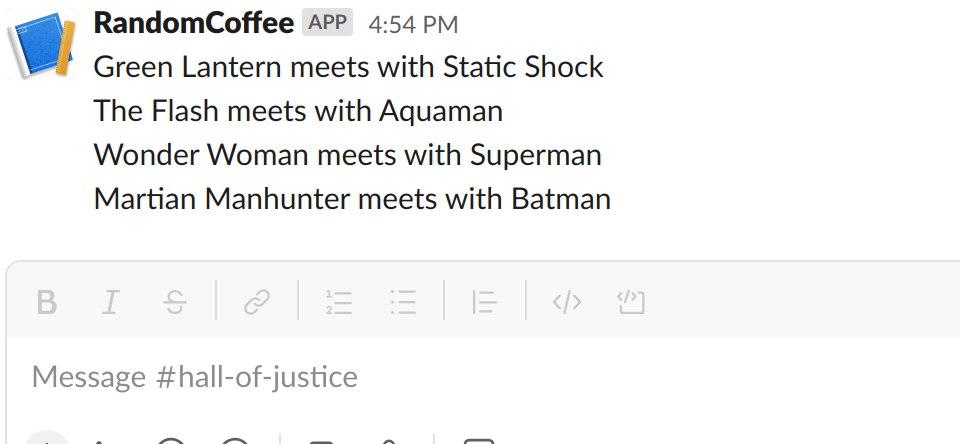Toggle italic formatting in composer
The width and height of the screenshot is (960, 444).
[x=111, y=302]
